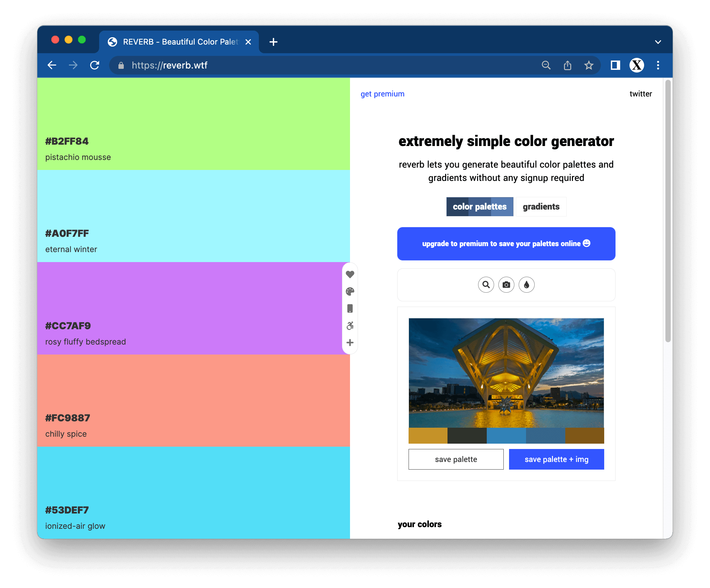
Task: Switch to the gradients tab
Action: pyautogui.click(x=541, y=206)
